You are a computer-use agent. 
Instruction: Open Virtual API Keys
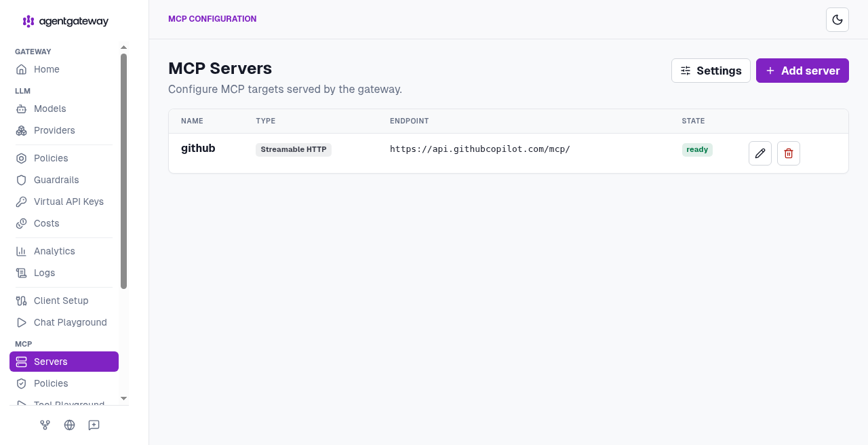[64, 201]
